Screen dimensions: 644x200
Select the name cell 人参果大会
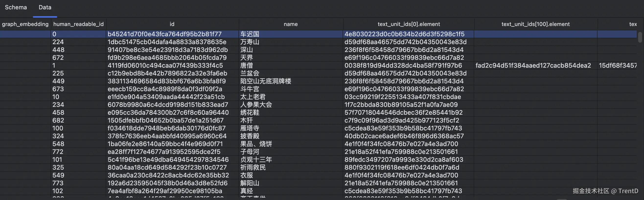tap(291, 105)
